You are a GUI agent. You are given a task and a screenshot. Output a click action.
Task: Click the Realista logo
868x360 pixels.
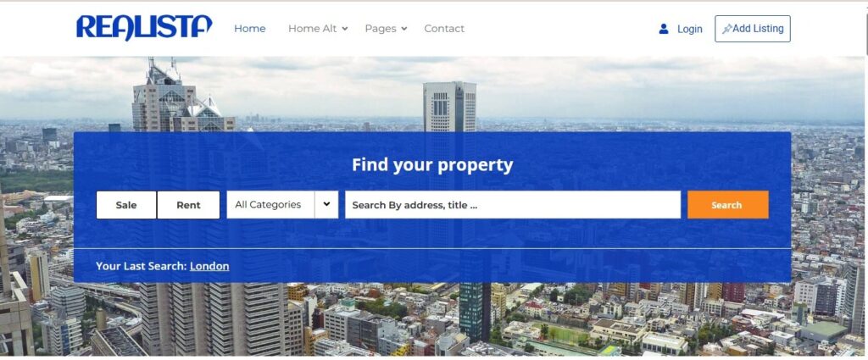(144, 28)
